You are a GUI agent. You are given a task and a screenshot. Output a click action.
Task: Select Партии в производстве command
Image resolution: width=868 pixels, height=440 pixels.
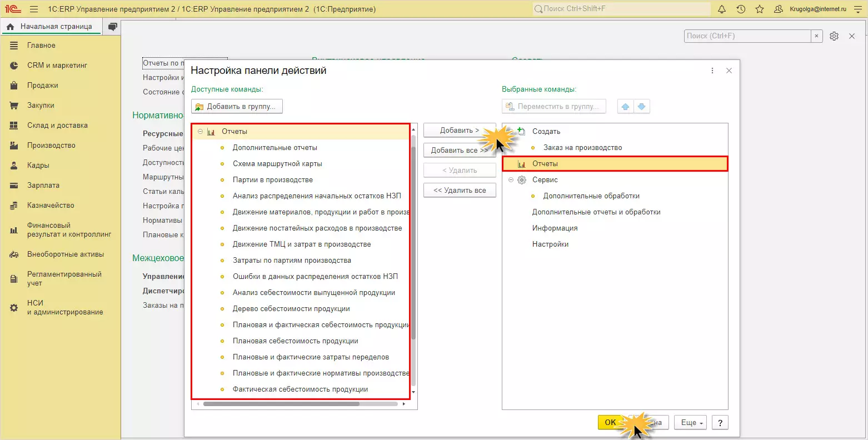[x=273, y=180]
